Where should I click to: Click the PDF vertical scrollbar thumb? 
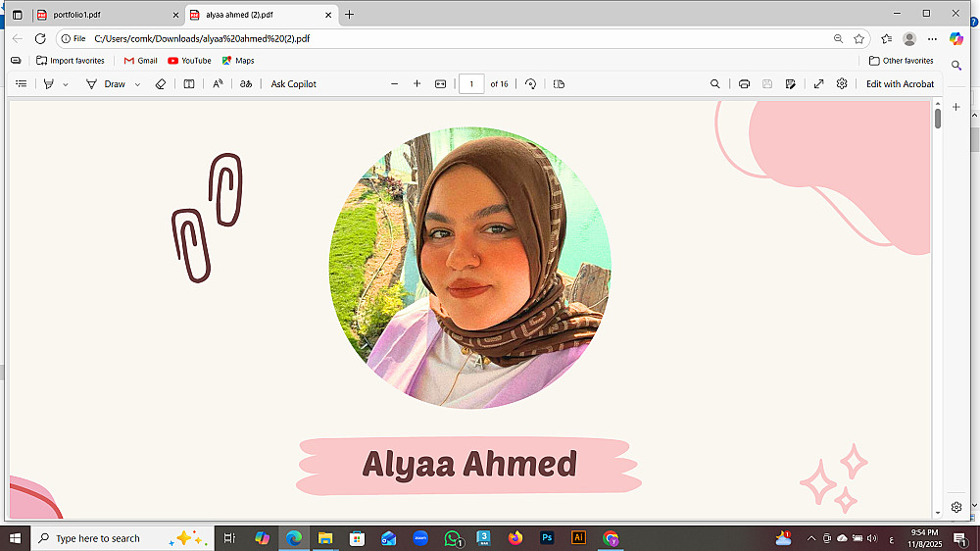click(x=938, y=119)
